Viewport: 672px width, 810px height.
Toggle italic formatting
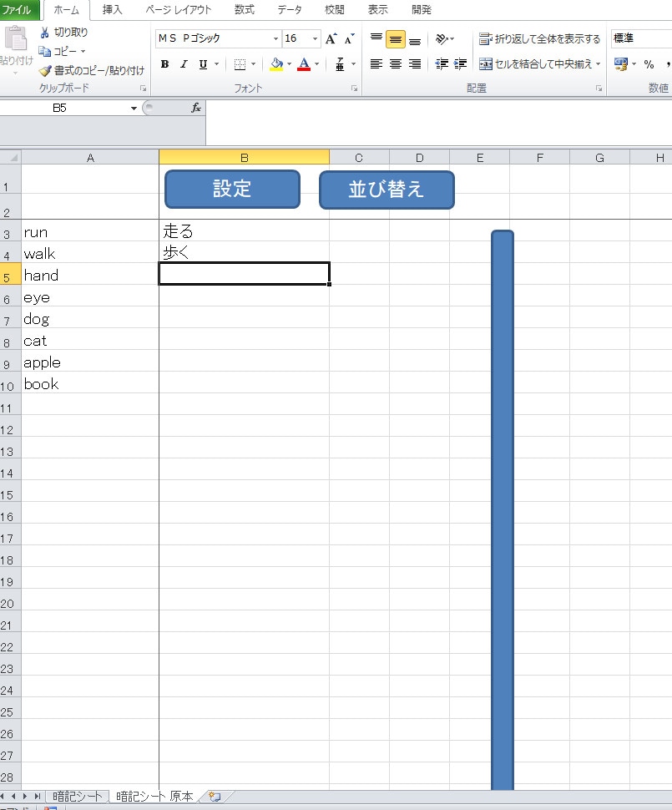[x=184, y=64]
